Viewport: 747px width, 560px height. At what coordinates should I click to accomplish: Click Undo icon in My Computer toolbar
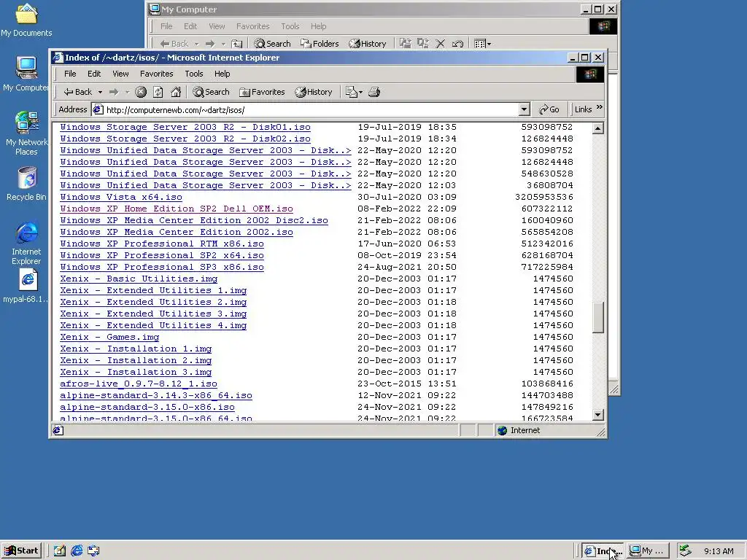(x=458, y=44)
